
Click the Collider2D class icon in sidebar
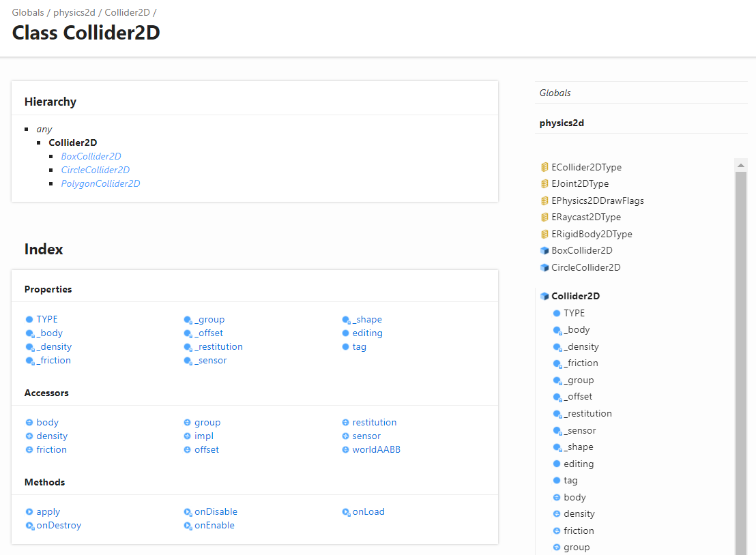coord(544,296)
